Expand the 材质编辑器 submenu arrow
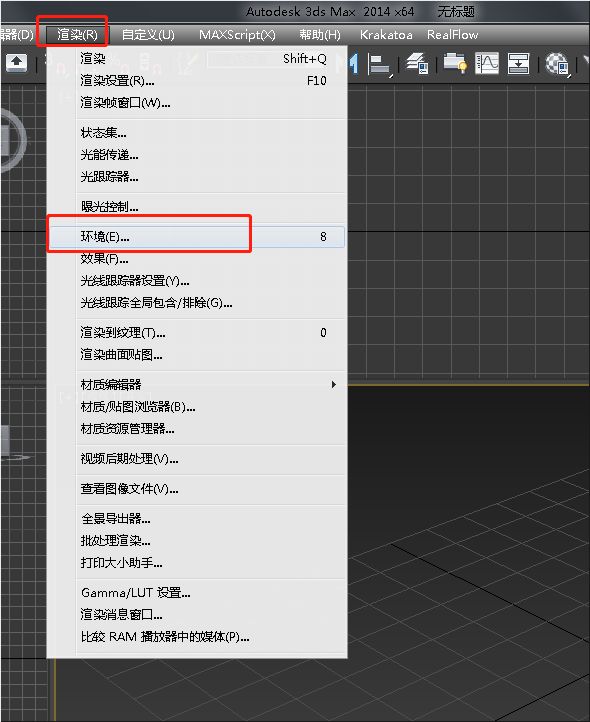This screenshot has width=590, height=722. pyautogui.click(x=334, y=384)
